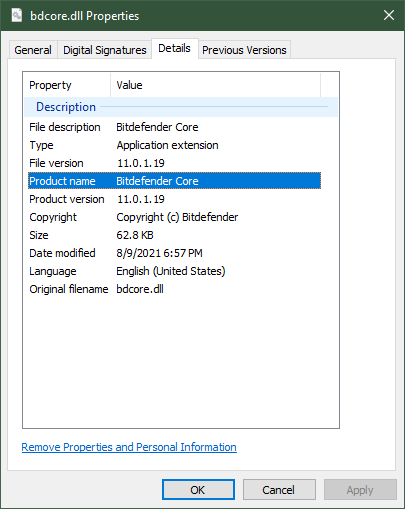The height and width of the screenshot is (509, 405).
Task: Open Remove Properties and Personal Information link
Action: 129,447
